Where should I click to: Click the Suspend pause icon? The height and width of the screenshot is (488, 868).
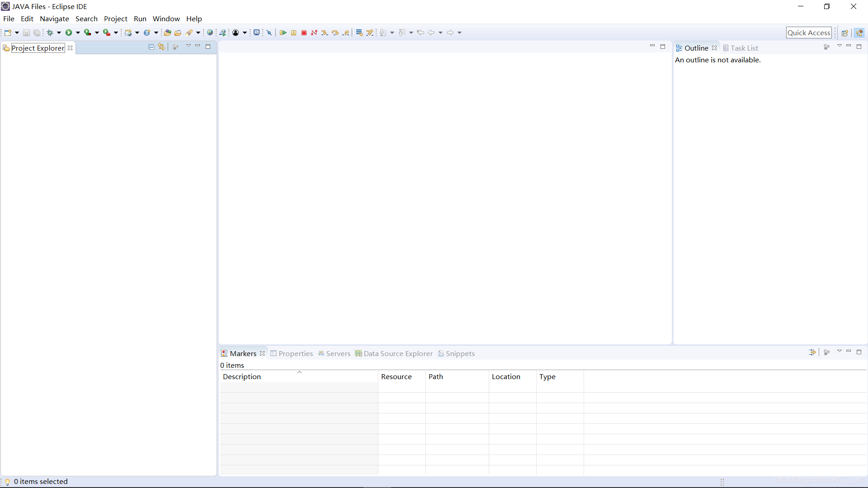pos(293,33)
